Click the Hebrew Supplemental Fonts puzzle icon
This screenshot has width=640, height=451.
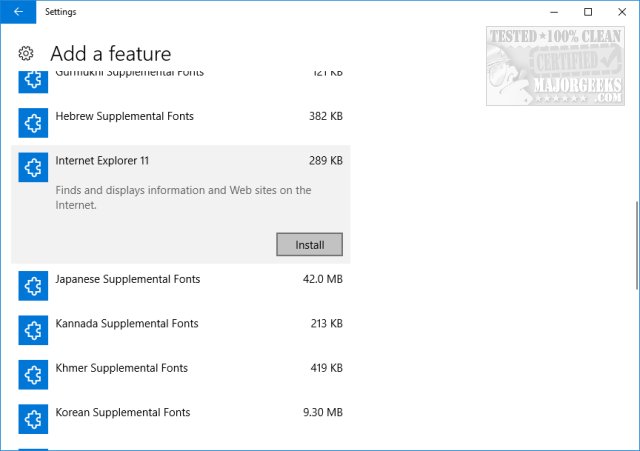[x=33, y=122]
